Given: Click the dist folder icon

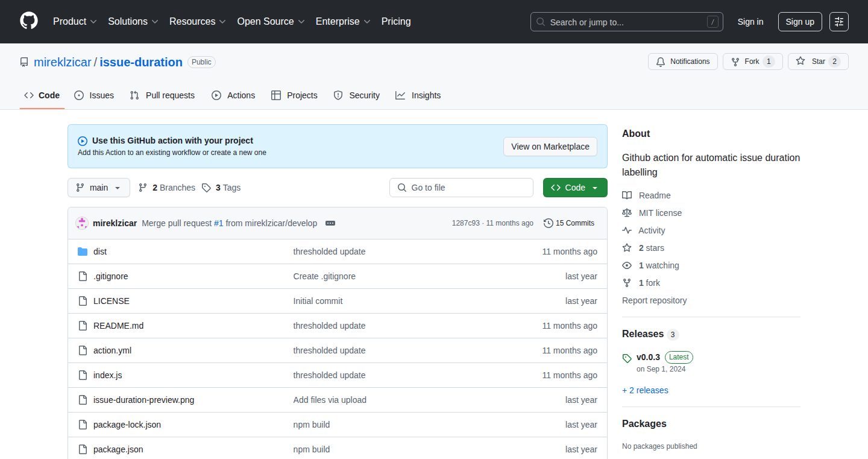Looking at the screenshot, I should tap(83, 252).
